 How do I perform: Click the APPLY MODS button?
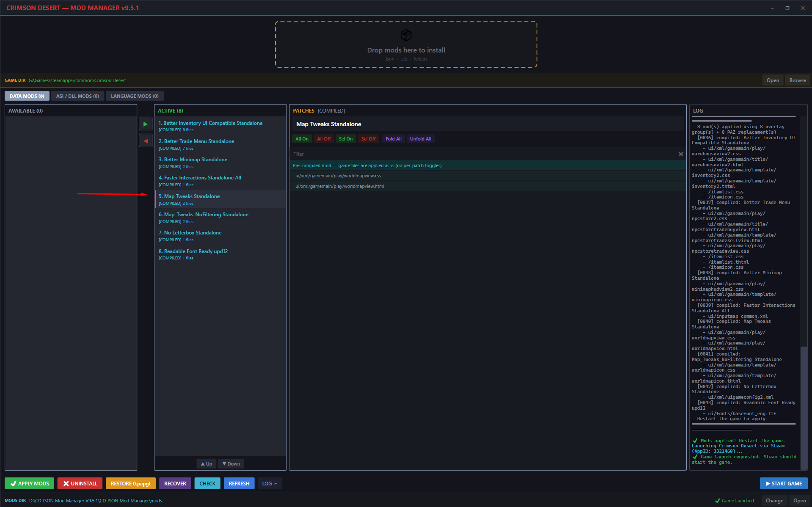click(x=30, y=483)
